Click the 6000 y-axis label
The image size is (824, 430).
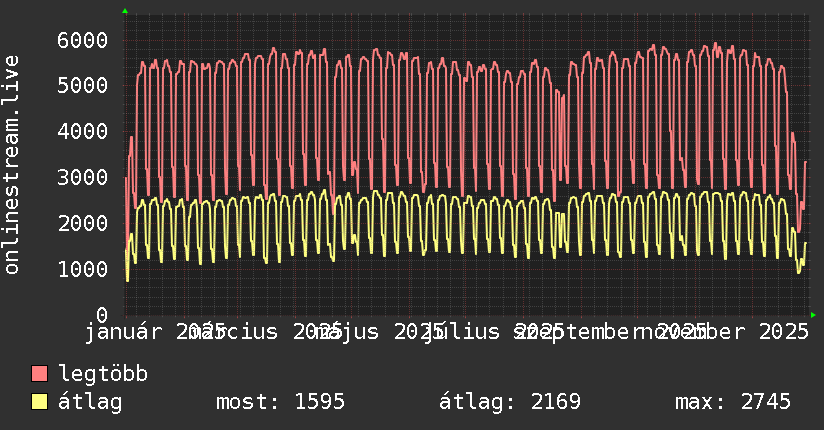point(83,40)
